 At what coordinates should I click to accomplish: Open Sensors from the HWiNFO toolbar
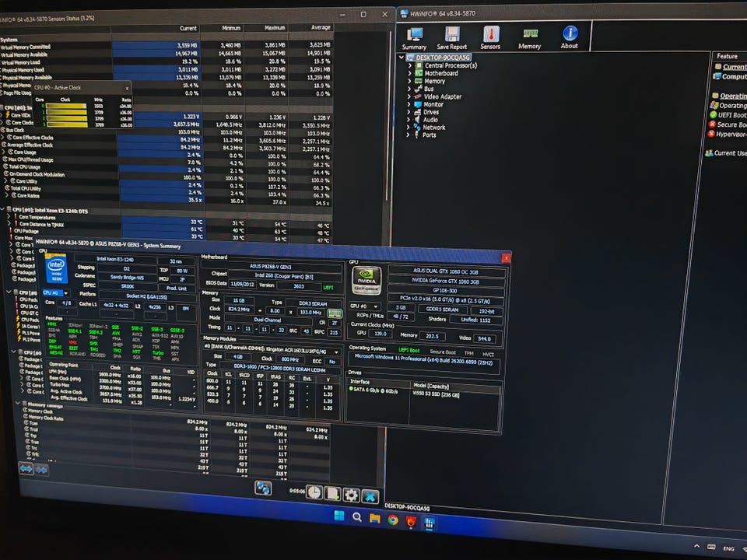490,38
